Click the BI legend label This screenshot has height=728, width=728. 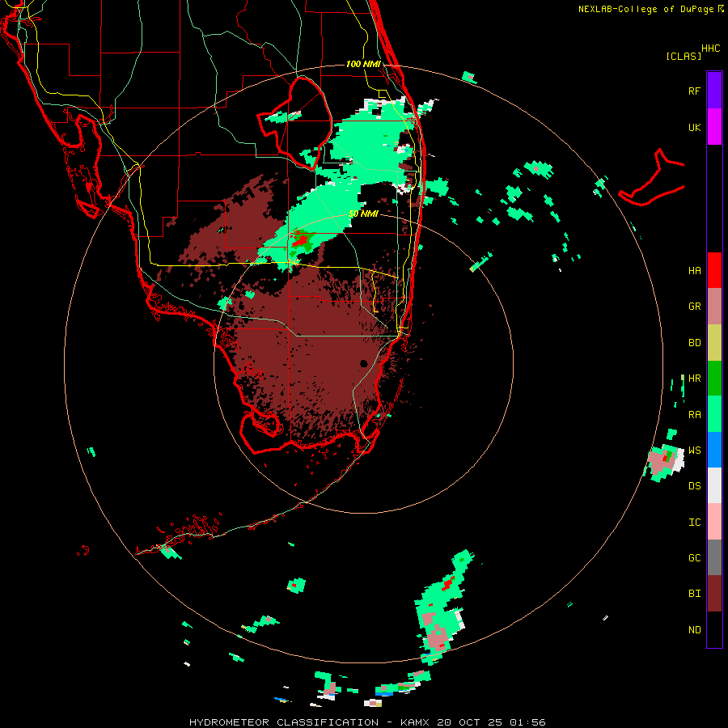click(x=694, y=594)
